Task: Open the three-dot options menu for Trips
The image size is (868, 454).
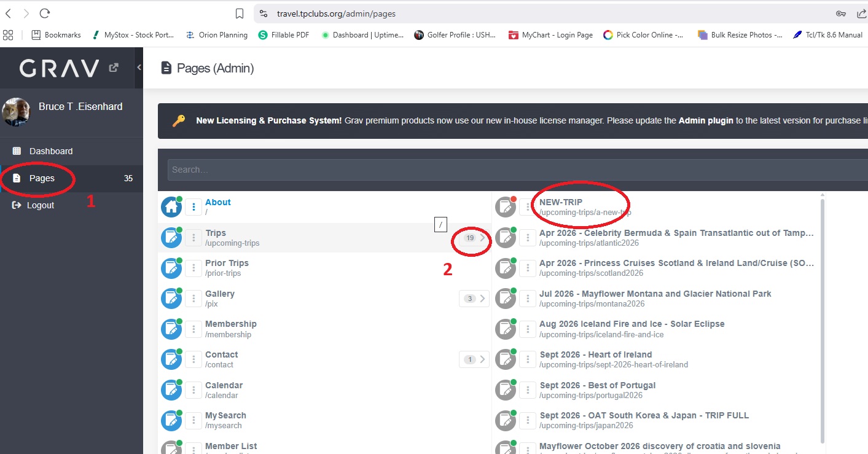Action: [x=194, y=238]
